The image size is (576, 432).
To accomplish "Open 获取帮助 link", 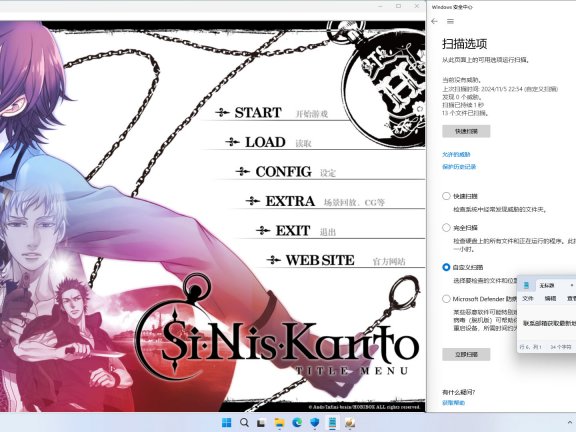I will click(453, 403).
